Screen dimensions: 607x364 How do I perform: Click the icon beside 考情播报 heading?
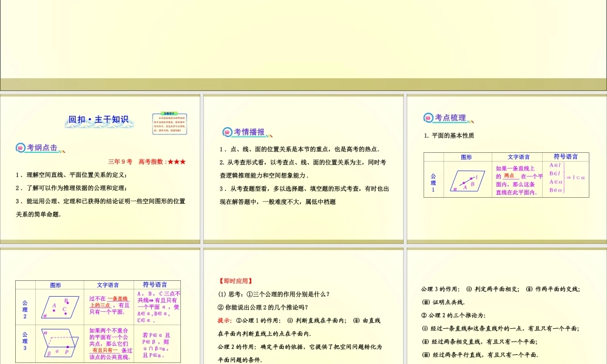tap(227, 132)
